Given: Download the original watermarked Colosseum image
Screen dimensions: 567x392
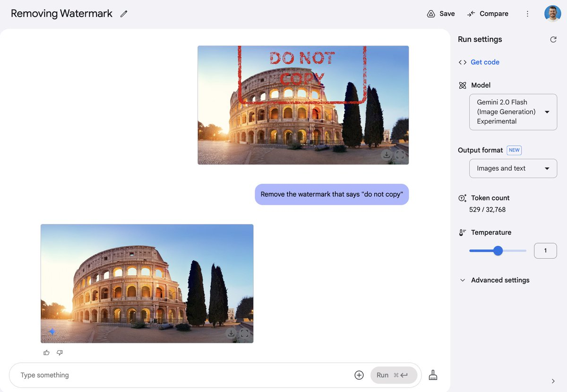Looking at the screenshot, I should (x=387, y=155).
